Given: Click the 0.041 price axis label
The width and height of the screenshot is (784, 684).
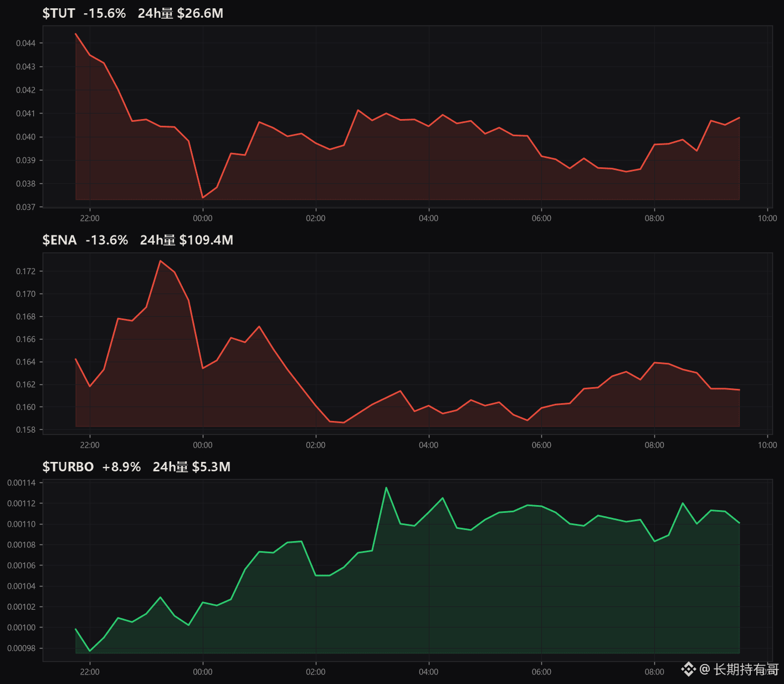Looking at the screenshot, I should point(25,114).
